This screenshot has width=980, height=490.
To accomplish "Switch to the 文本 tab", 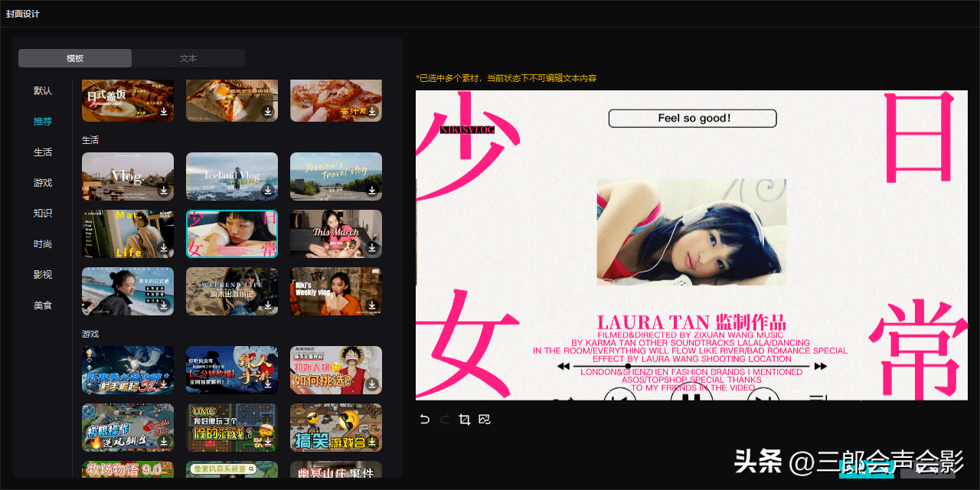I will [188, 58].
